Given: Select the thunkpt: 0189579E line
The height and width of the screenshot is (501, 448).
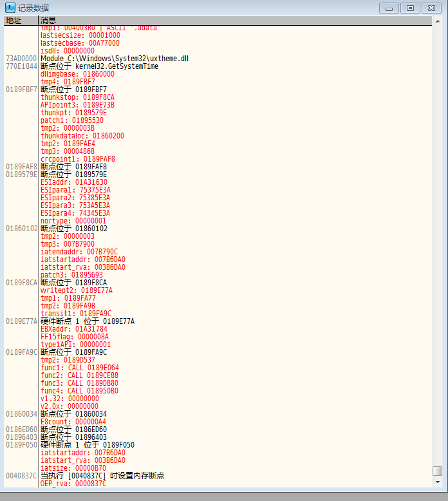Looking at the screenshot, I should coord(73,113).
